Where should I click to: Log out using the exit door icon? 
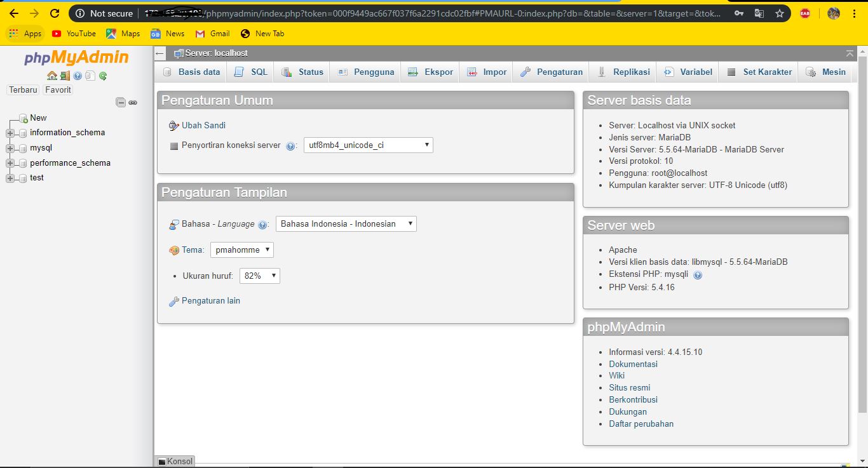(x=64, y=76)
